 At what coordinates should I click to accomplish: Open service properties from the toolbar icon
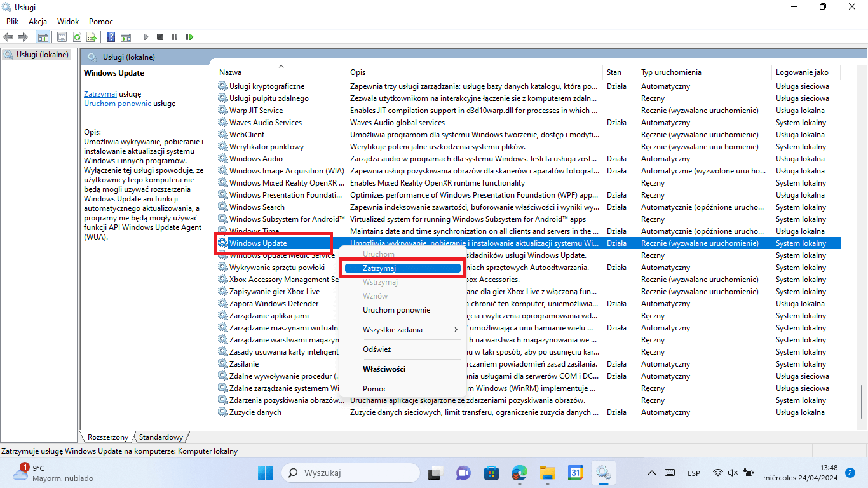click(62, 37)
